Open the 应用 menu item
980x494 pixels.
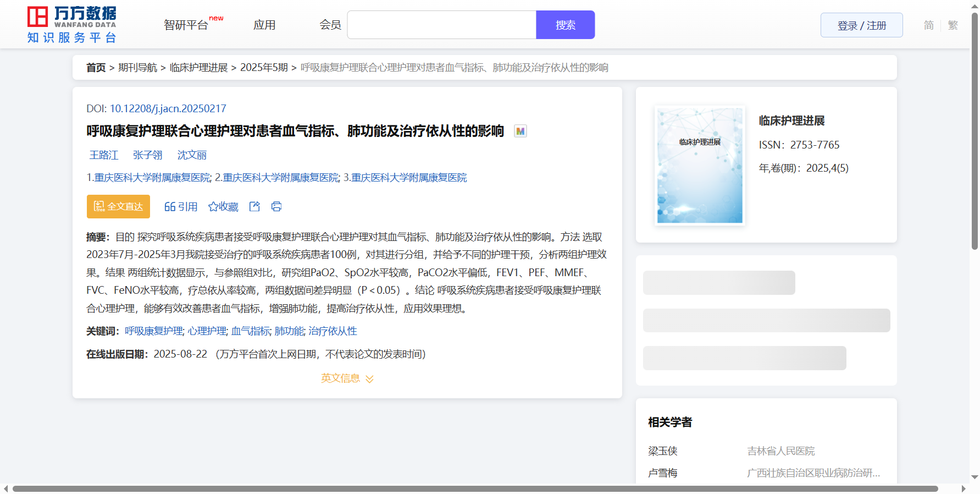[264, 25]
